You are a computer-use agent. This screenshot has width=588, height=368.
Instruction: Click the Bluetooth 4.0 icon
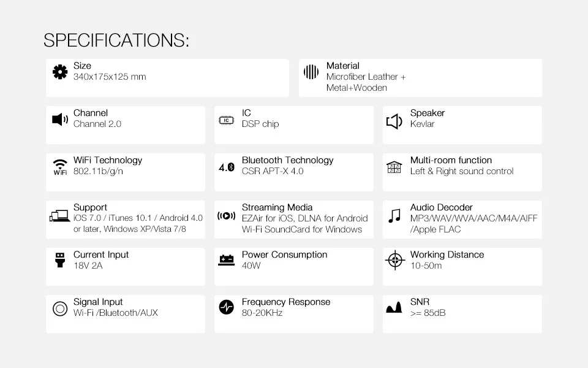(x=227, y=167)
